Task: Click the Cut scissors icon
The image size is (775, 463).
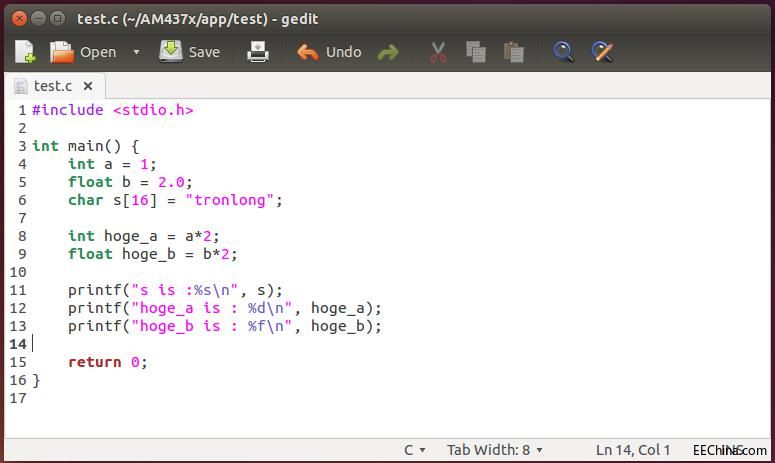Action: pyautogui.click(x=437, y=52)
